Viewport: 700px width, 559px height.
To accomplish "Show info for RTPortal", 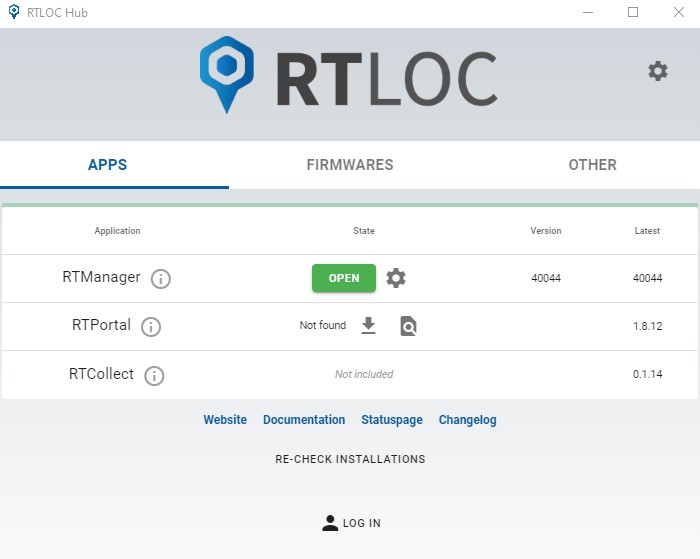I will (151, 327).
